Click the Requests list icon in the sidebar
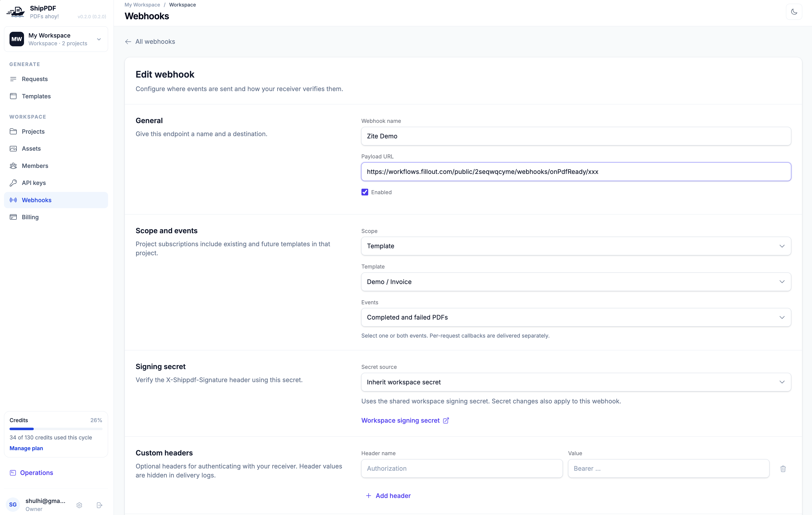The width and height of the screenshot is (812, 515). (13, 79)
